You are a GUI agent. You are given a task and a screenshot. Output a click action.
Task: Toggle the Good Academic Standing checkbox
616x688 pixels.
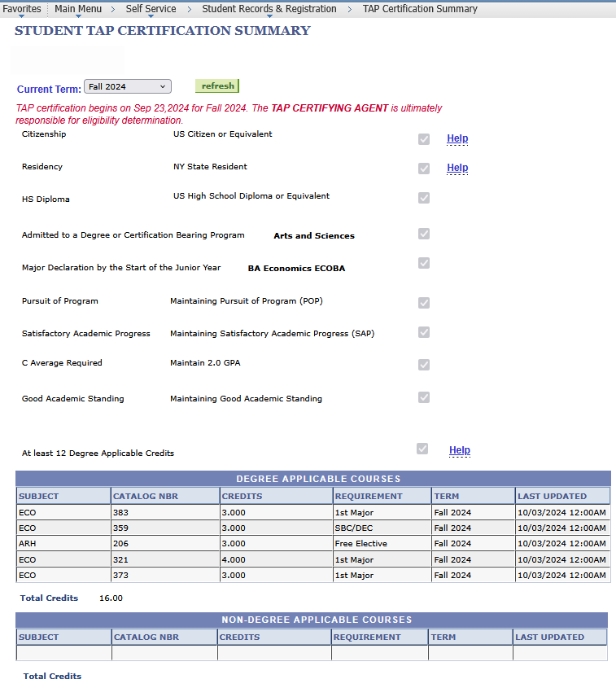(x=423, y=397)
